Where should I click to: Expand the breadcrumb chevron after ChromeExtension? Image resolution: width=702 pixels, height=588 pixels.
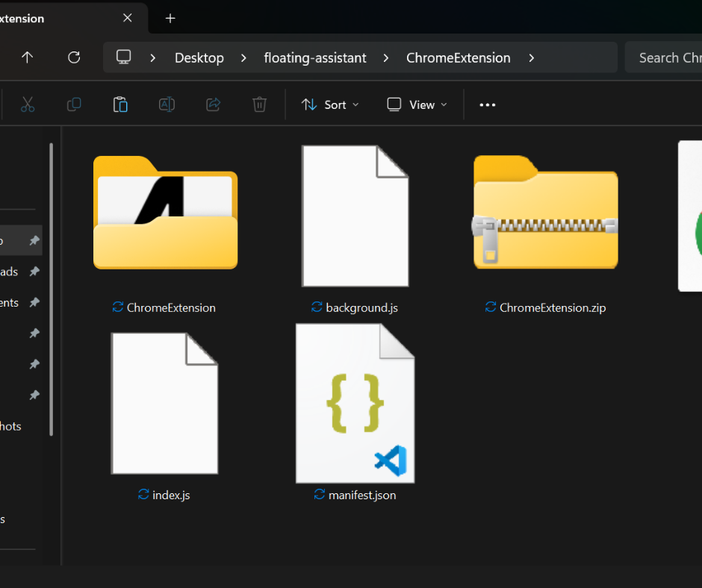pyautogui.click(x=531, y=57)
